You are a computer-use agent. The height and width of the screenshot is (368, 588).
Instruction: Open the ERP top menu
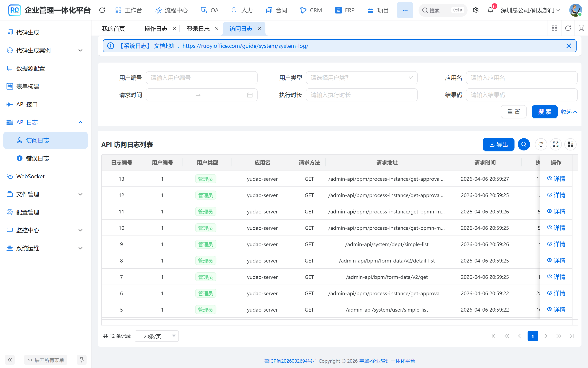[x=345, y=10]
